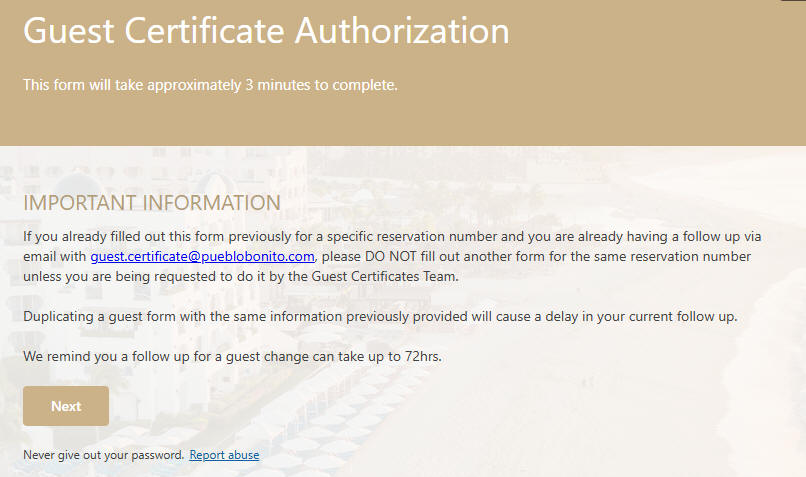Click the IMPORTANT INFORMATION heading
806x477 pixels.
152,203
